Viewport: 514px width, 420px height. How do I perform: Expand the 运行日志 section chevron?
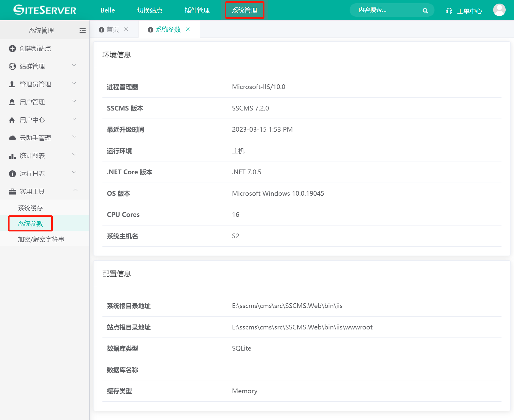pyautogui.click(x=74, y=172)
